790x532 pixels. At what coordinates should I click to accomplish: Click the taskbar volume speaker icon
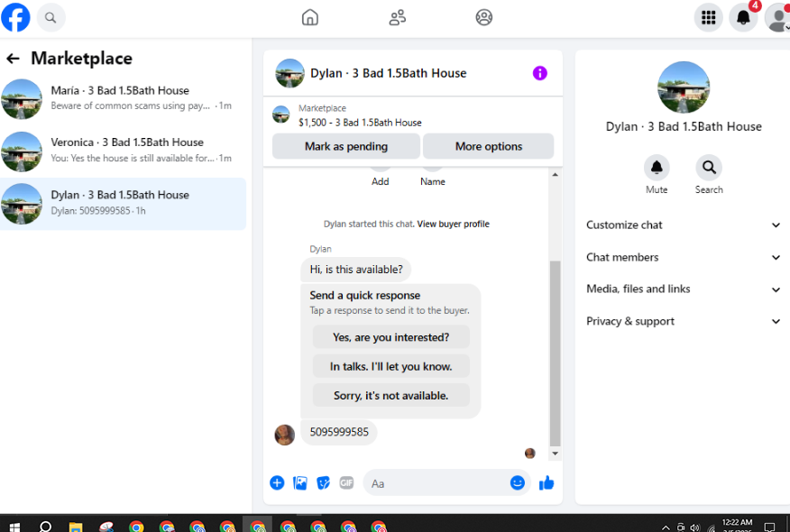click(695, 527)
